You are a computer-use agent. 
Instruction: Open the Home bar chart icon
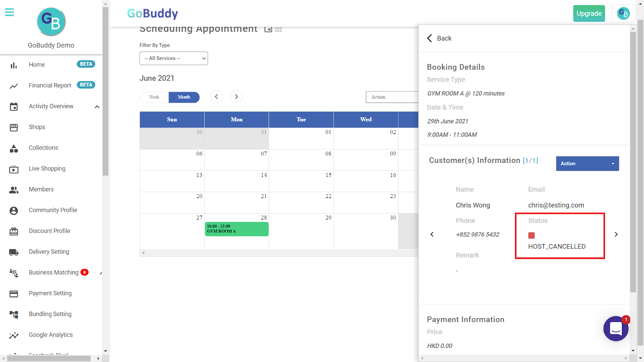pyautogui.click(x=14, y=65)
